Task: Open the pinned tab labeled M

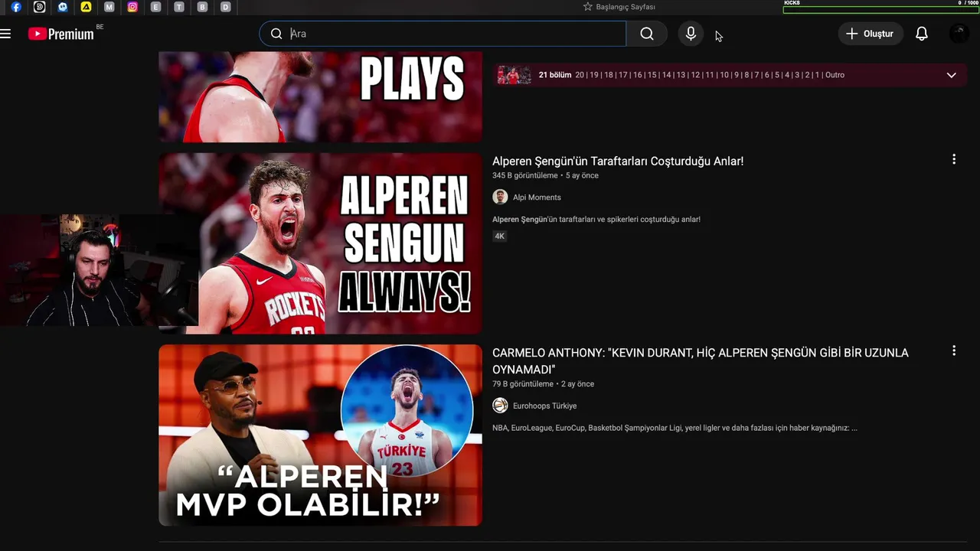Action: [109, 7]
